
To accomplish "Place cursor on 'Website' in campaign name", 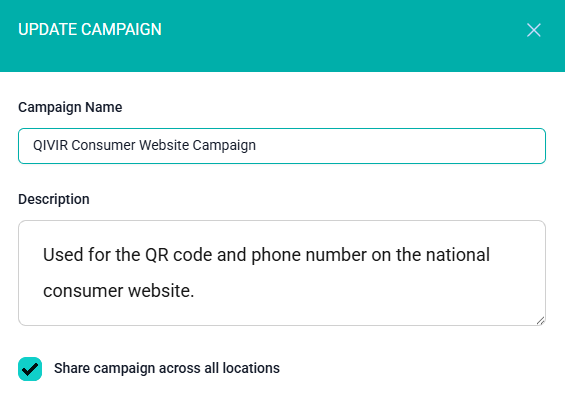I will [164, 145].
